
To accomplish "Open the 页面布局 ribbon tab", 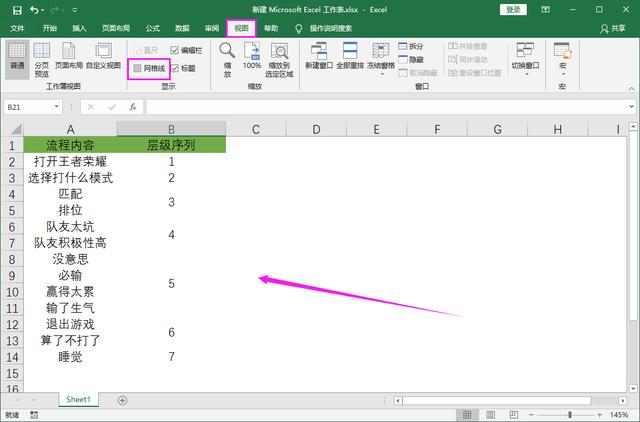I will click(116, 28).
